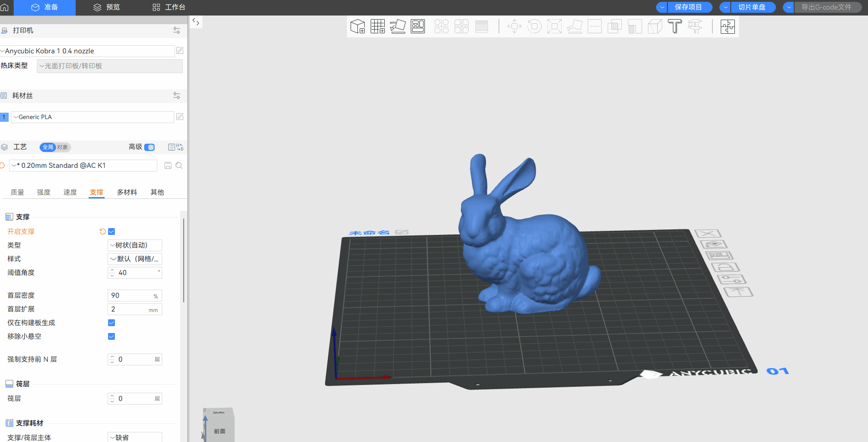This screenshot has height=442, width=868.
Task: Open the 速度 settings tab
Action: (70, 192)
